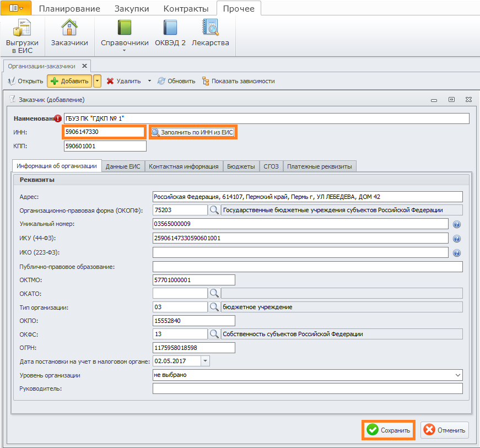480x448 pixels.
Task: Open the arrow dropdown next to Добавить
Action: (x=97, y=81)
